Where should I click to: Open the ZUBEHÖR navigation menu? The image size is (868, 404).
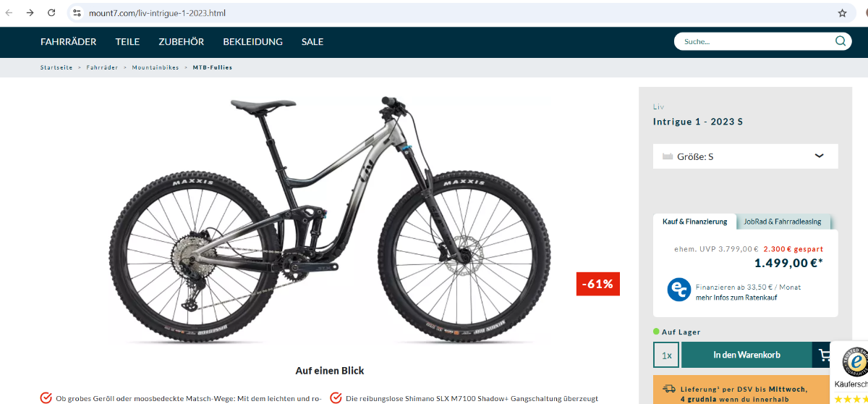tap(181, 42)
